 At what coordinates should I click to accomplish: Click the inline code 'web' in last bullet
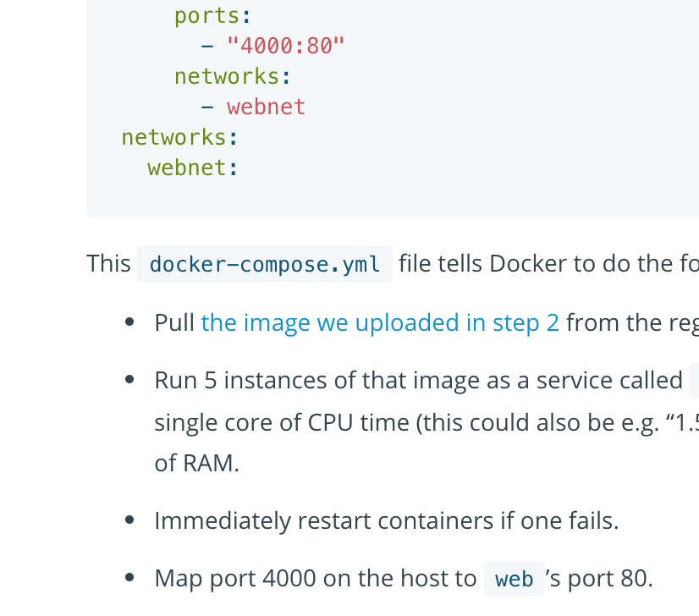[x=514, y=579]
